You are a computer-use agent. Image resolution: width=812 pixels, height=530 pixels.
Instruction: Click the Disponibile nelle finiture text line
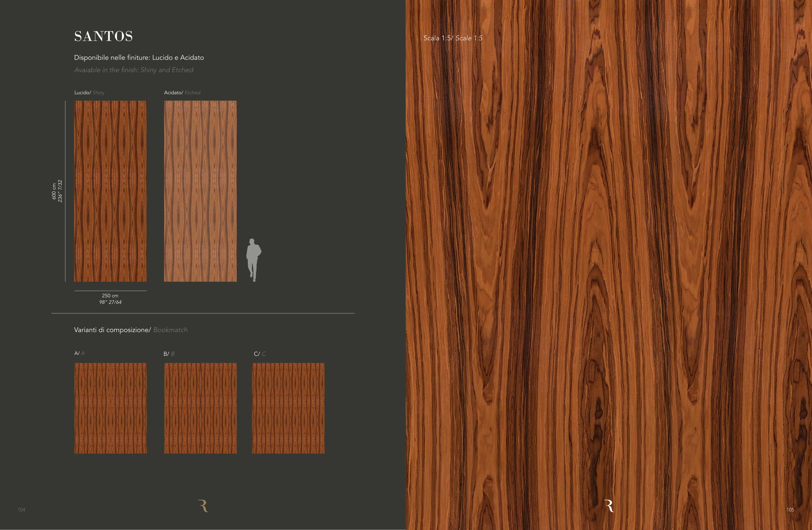click(139, 58)
